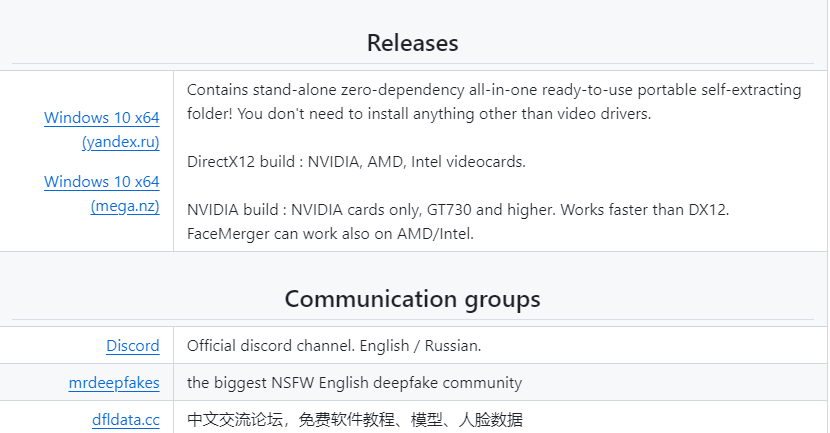This screenshot has width=830, height=433.
Task: Open the Discord link
Action: coord(133,346)
